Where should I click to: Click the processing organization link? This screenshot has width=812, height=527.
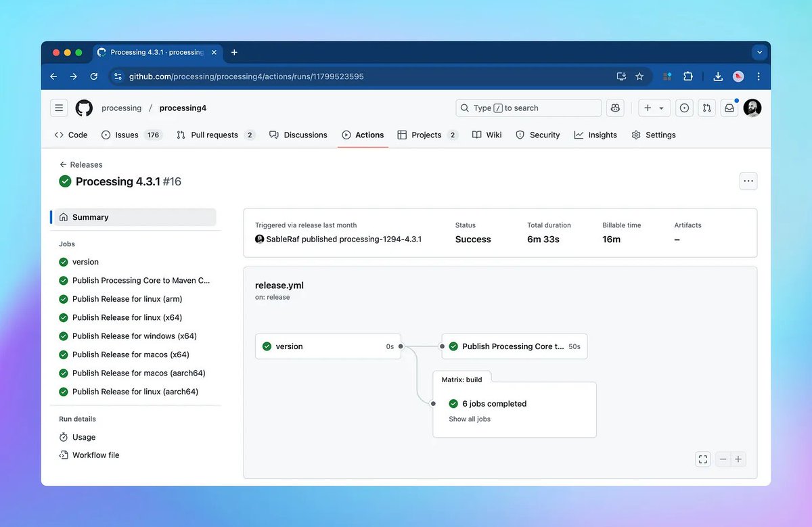121,108
